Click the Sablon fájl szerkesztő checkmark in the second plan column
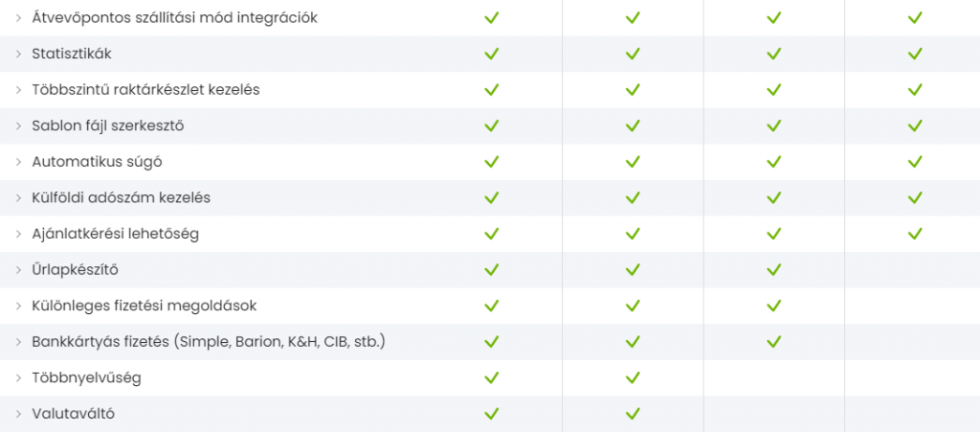980x432 pixels. [633, 125]
